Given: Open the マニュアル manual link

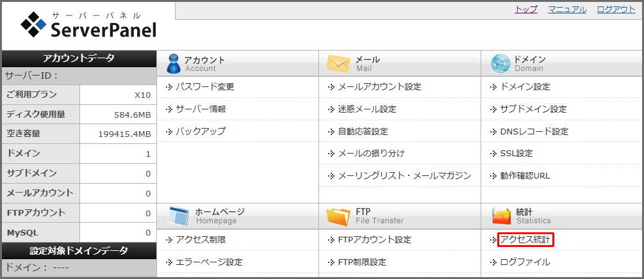Looking at the screenshot, I should point(566,10).
